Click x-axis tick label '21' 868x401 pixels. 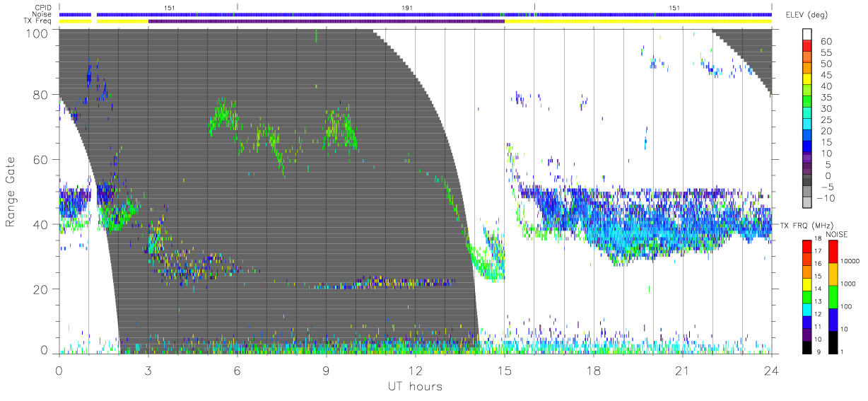pyautogui.click(x=682, y=371)
